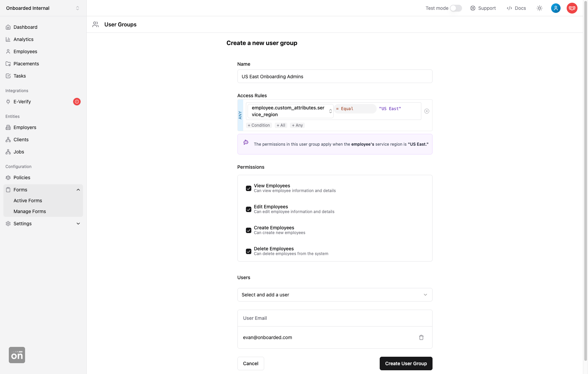The width and height of the screenshot is (588, 374).
Task: Click the Onboarded logo at bottom left
Action: pyautogui.click(x=17, y=355)
